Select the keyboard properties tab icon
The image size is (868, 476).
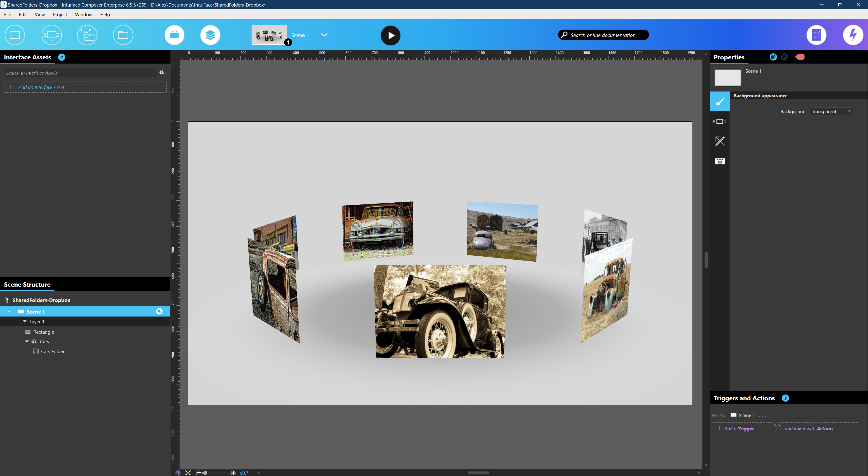[719, 161]
